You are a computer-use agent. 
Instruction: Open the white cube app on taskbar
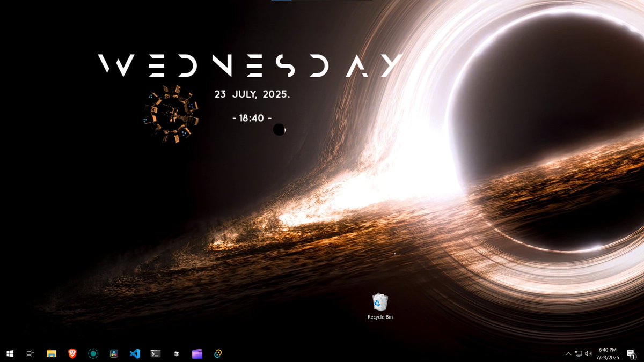coord(176,353)
